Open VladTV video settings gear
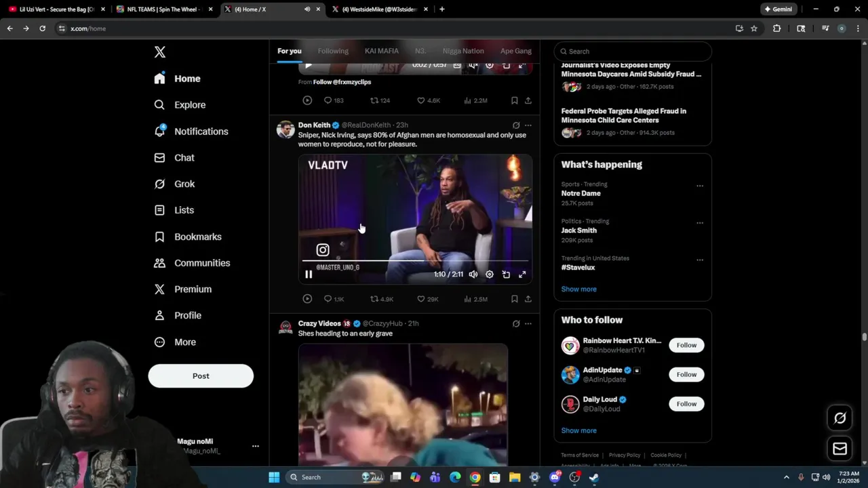The height and width of the screenshot is (488, 868). [490, 274]
